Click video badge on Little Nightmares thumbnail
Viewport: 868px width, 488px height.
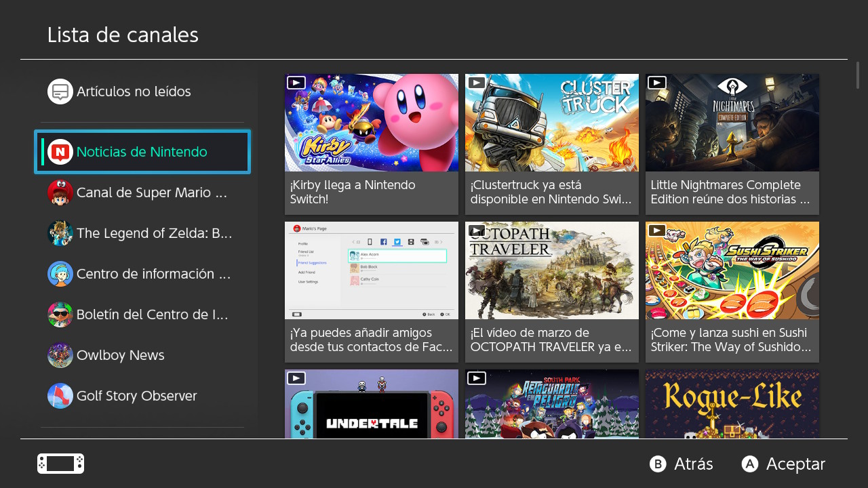coord(657,83)
